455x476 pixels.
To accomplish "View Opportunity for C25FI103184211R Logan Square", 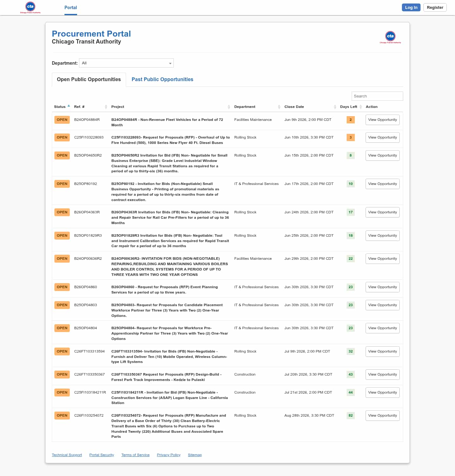I will coord(383,393).
